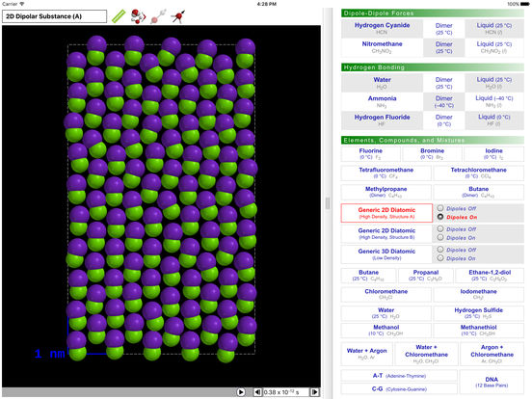Open Ammonia Liquid at minus 40 °C
The height and width of the screenshot is (399, 532).
(494, 101)
